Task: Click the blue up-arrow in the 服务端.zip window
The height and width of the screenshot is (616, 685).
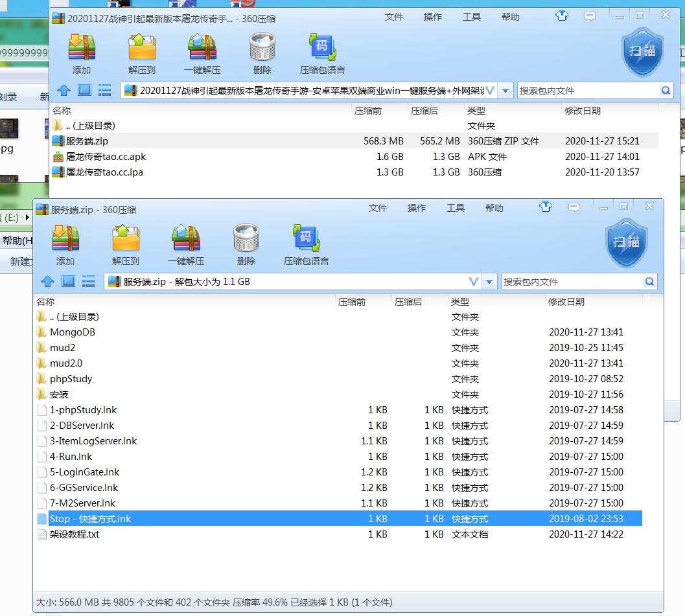Action: click(x=47, y=281)
